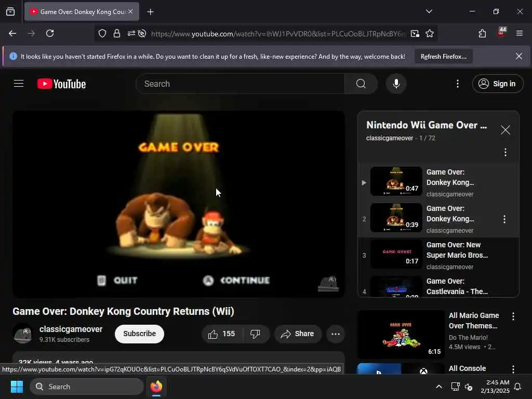This screenshot has width=532, height=399.
Task: Open the tracking protection shield icon
Action: (x=102, y=33)
